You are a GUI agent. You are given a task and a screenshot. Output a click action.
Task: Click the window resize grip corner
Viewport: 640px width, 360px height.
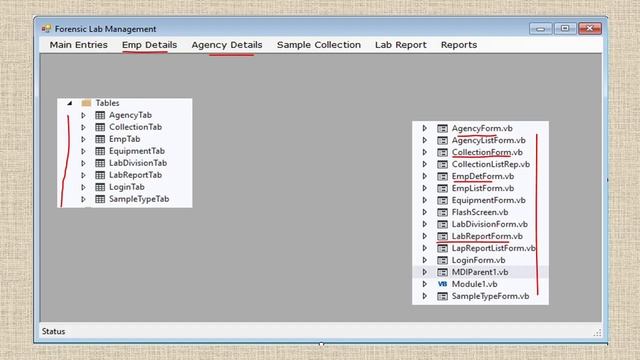[598, 333]
